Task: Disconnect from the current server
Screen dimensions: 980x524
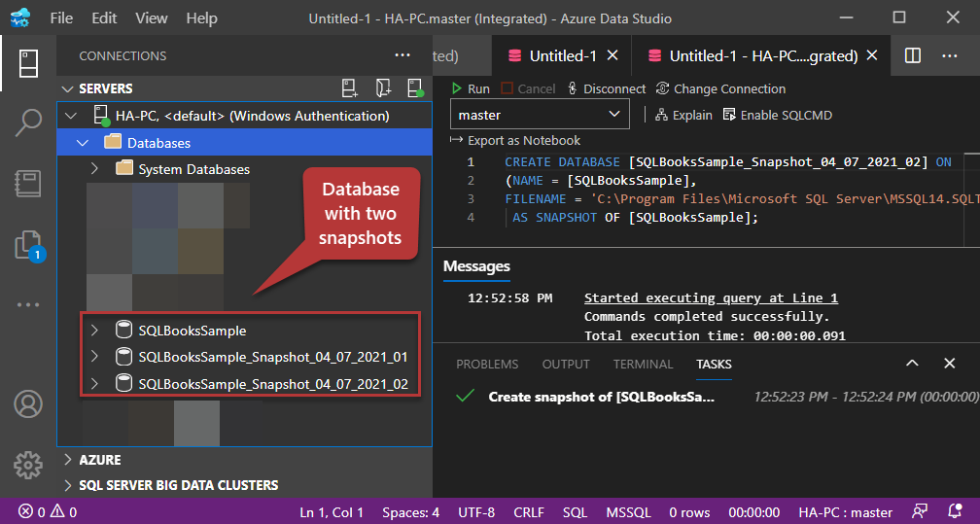Action: pos(606,88)
